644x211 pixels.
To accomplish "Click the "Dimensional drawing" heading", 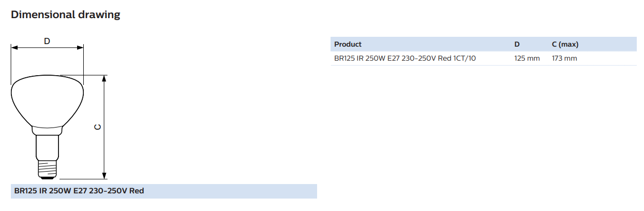I will [65, 15].
